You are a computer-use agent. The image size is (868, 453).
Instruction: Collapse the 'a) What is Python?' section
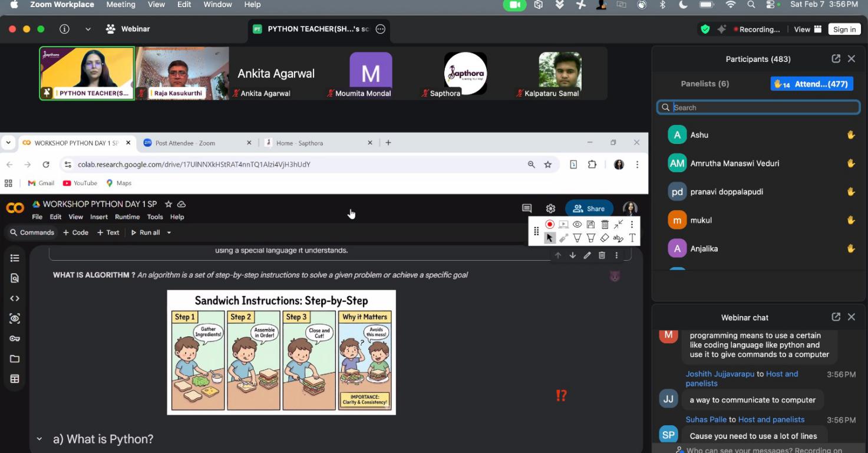(x=39, y=439)
